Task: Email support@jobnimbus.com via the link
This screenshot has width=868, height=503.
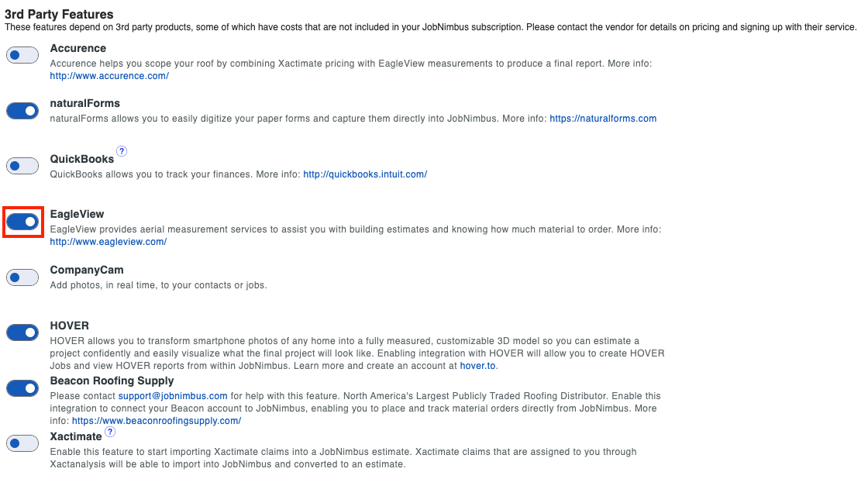Action: coord(173,396)
